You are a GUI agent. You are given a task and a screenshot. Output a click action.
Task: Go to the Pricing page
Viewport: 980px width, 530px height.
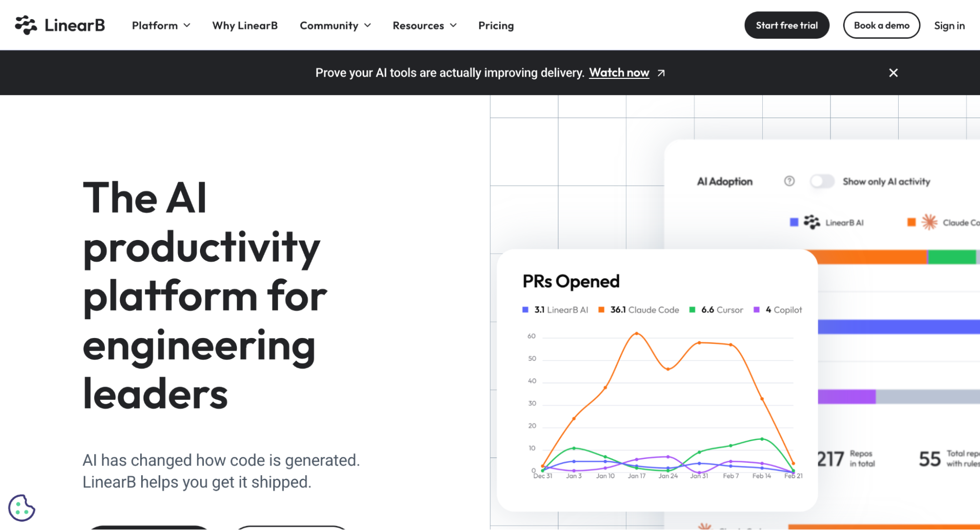click(x=496, y=25)
